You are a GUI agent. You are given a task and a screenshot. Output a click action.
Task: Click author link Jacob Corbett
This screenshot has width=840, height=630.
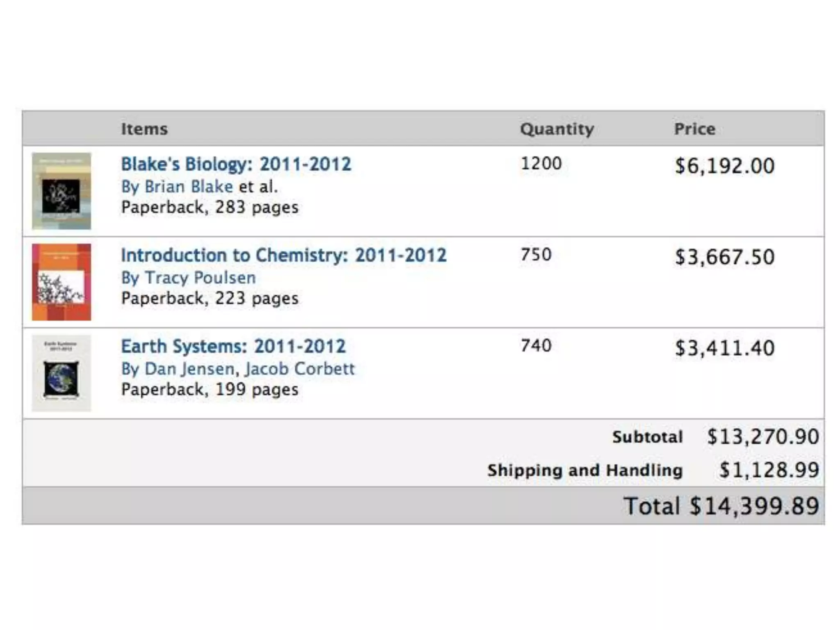coord(300,369)
